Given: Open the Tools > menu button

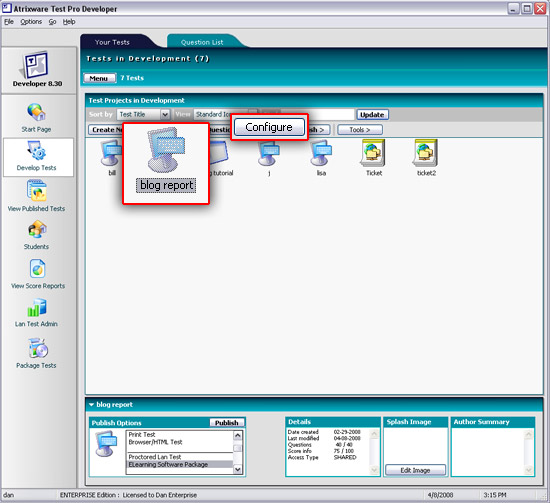Looking at the screenshot, I should coord(360,130).
